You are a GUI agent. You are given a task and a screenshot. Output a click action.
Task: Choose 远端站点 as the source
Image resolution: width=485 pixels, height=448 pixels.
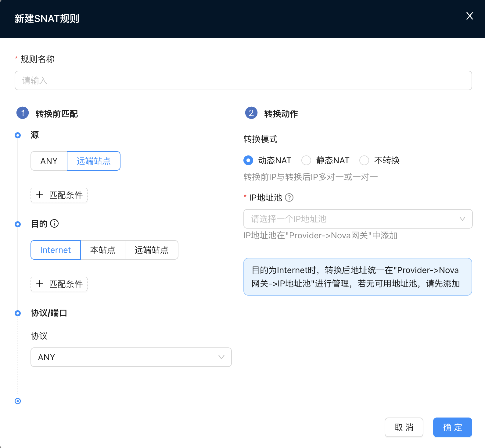pyautogui.click(x=94, y=161)
